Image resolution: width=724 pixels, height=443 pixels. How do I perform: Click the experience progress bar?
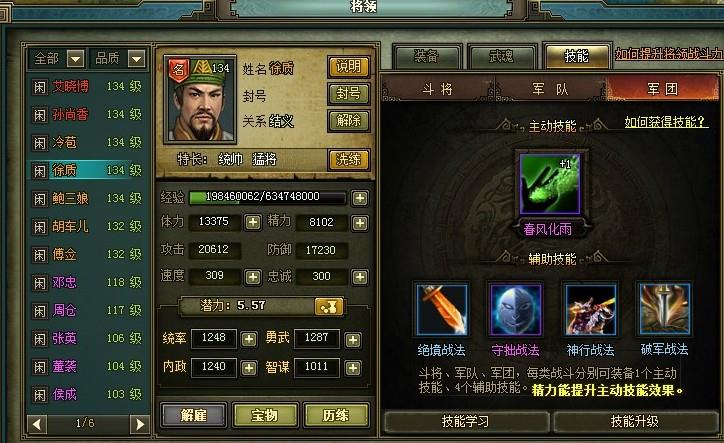tap(267, 197)
